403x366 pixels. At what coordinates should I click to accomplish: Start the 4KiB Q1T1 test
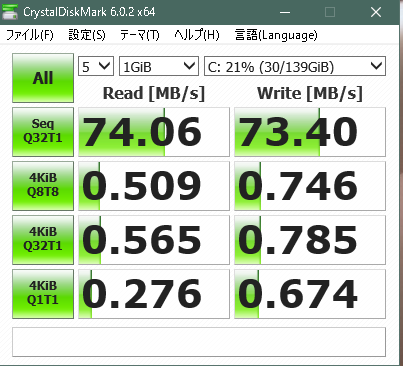43,294
